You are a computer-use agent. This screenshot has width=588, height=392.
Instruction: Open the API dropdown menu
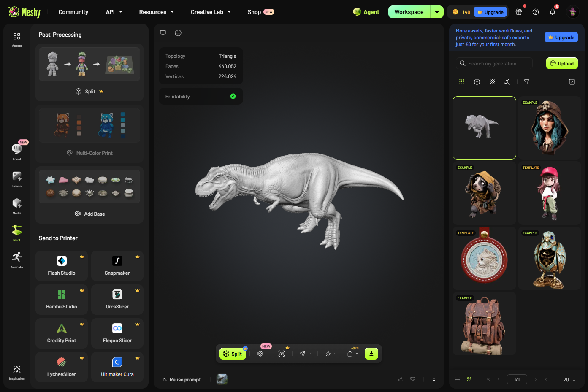(114, 12)
